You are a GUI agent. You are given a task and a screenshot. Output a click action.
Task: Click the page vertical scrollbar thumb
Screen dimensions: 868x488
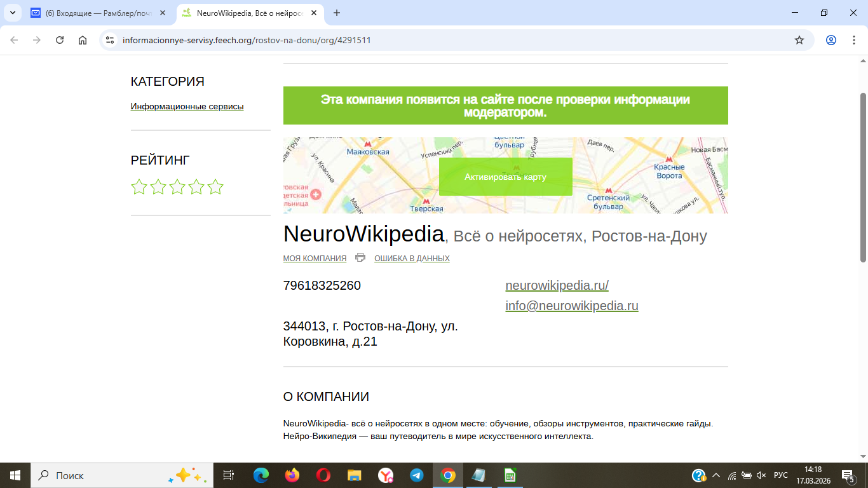[863, 177]
